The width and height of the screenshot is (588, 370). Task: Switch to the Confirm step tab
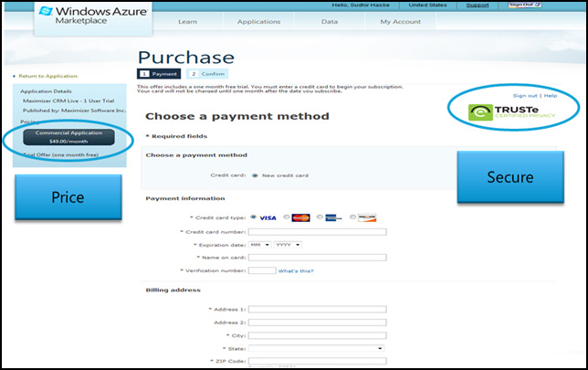click(x=207, y=74)
